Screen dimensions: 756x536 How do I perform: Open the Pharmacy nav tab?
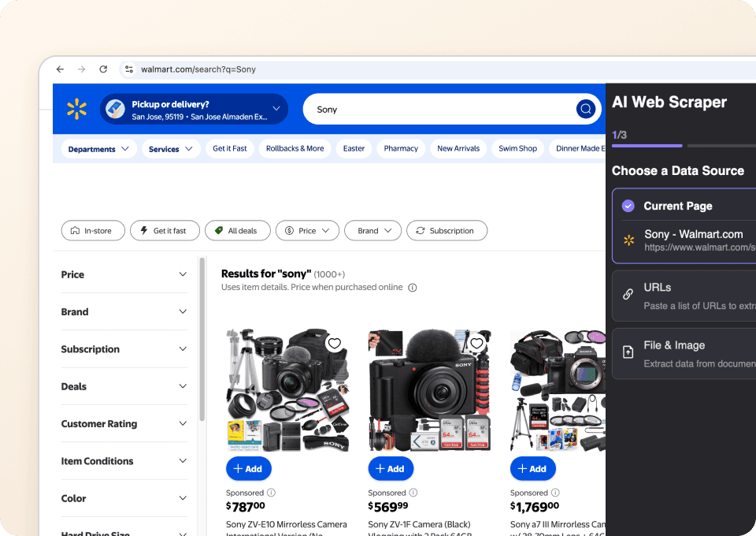click(x=401, y=149)
